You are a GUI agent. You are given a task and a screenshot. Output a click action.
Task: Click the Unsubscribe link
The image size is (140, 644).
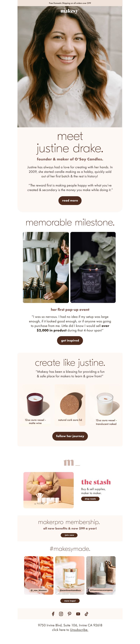click(x=79, y=630)
